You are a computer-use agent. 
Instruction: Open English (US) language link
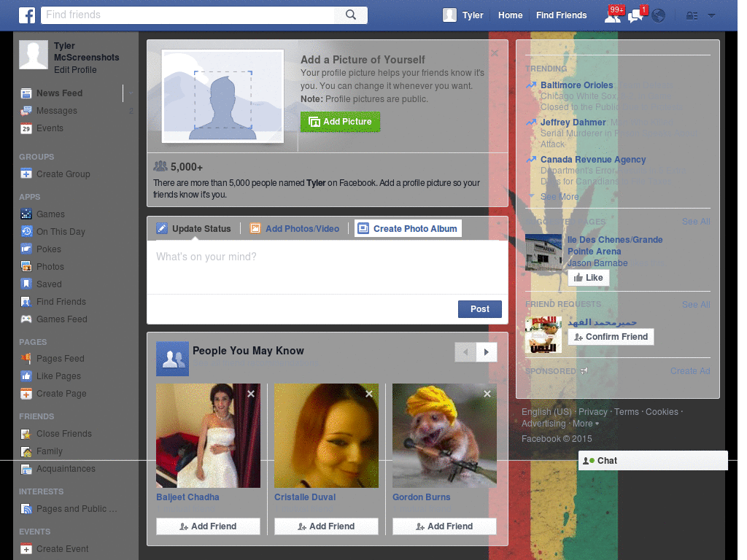[546, 412]
